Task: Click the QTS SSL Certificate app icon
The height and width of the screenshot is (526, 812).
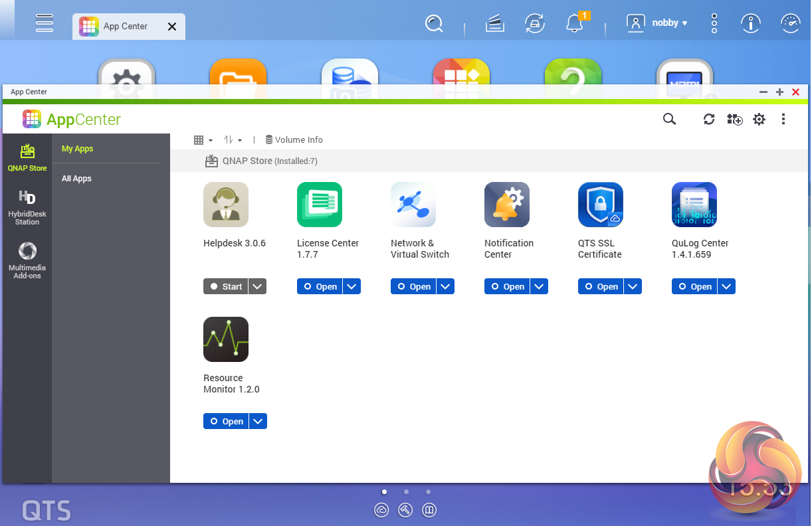Action: (x=601, y=205)
